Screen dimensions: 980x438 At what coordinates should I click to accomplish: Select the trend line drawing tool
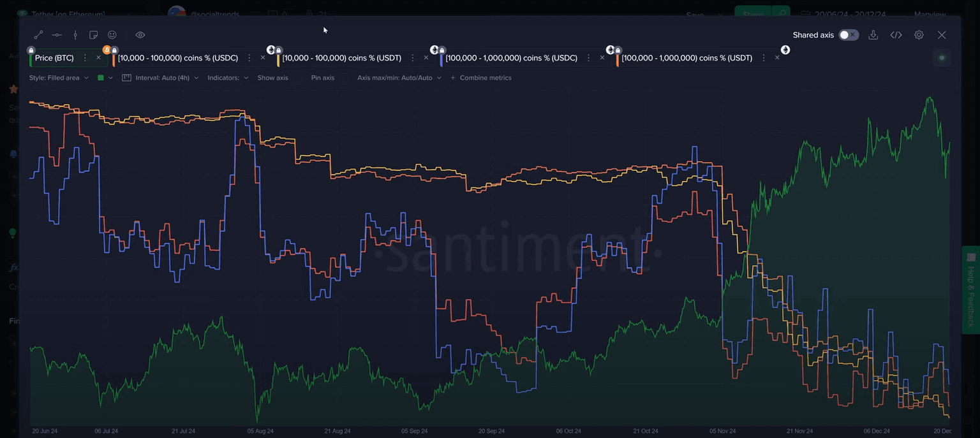click(x=38, y=35)
